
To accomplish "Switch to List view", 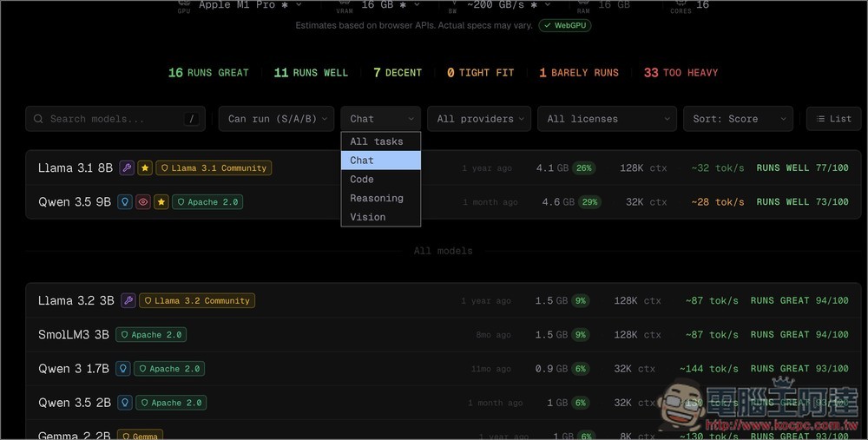I will coord(833,118).
